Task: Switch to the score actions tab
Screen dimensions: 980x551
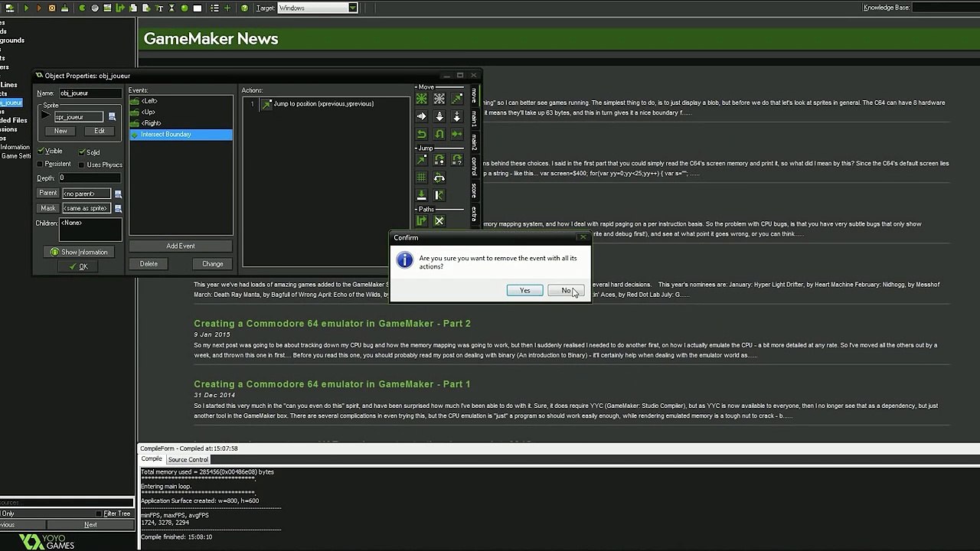Action: tap(474, 190)
